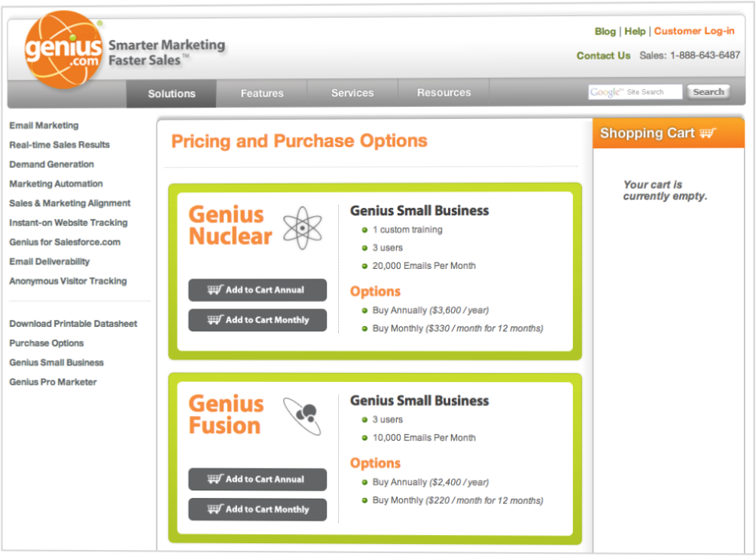The width and height of the screenshot is (756, 556).
Task: Click 'Buy Monthly ($330 / month' option
Action: point(458,328)
